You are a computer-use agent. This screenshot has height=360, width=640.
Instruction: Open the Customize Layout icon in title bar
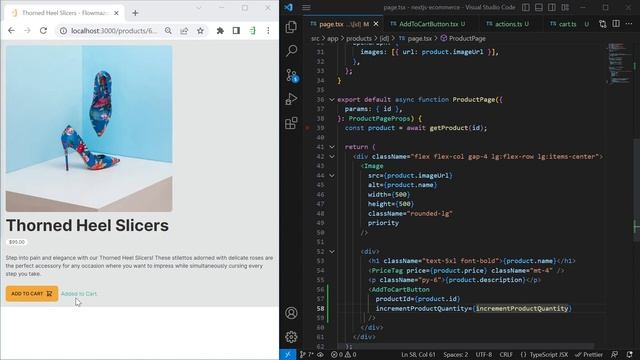point(565,7)
